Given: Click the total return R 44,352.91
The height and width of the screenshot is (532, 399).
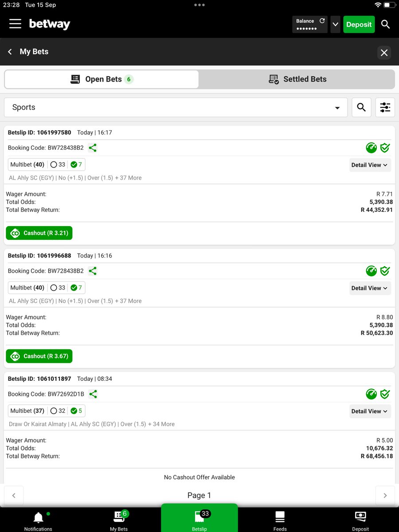Looking at the screenshot, I should [377, 210].
